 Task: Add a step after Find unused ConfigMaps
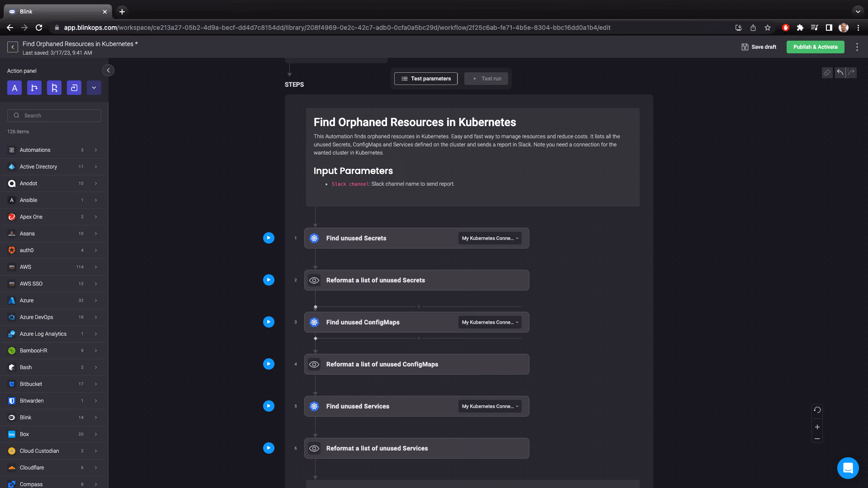419,338
